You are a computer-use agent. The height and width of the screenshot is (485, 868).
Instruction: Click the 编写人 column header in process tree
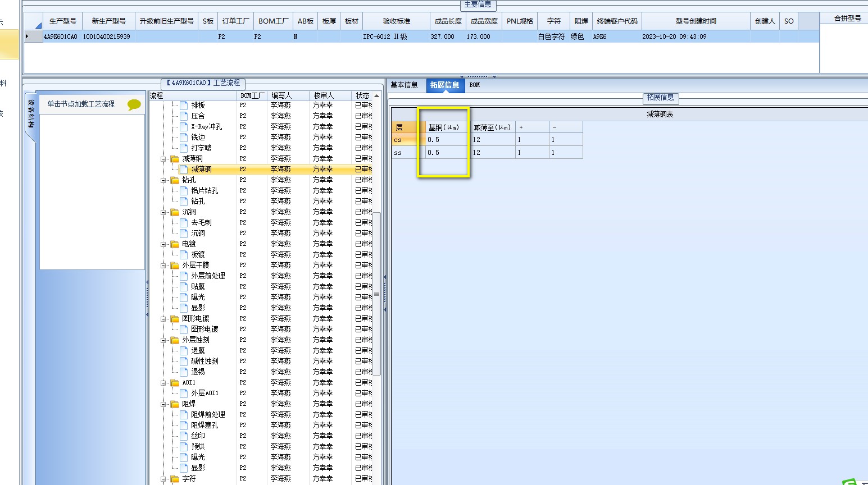point(288,95)
